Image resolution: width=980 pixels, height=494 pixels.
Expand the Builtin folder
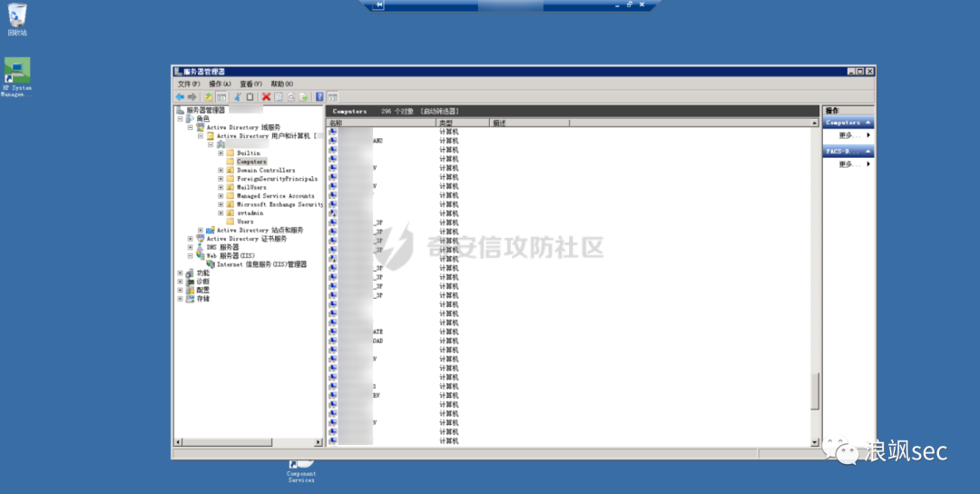(220, 153)
